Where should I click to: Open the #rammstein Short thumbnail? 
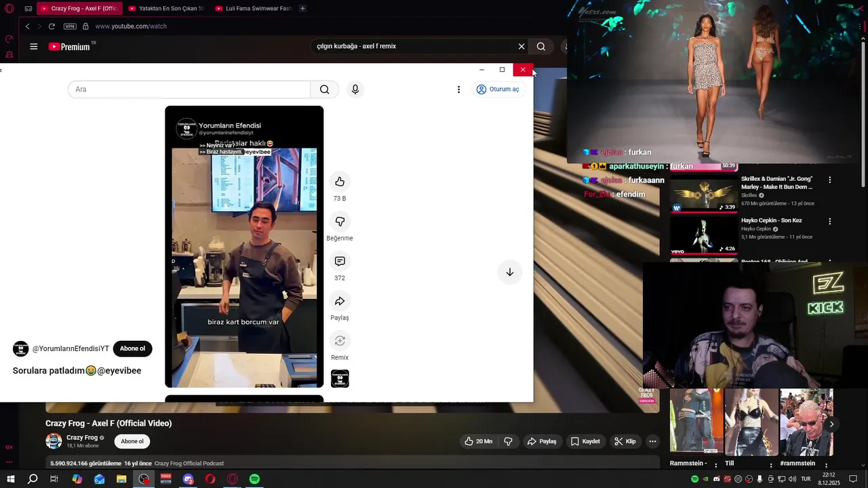coord(806,422)
